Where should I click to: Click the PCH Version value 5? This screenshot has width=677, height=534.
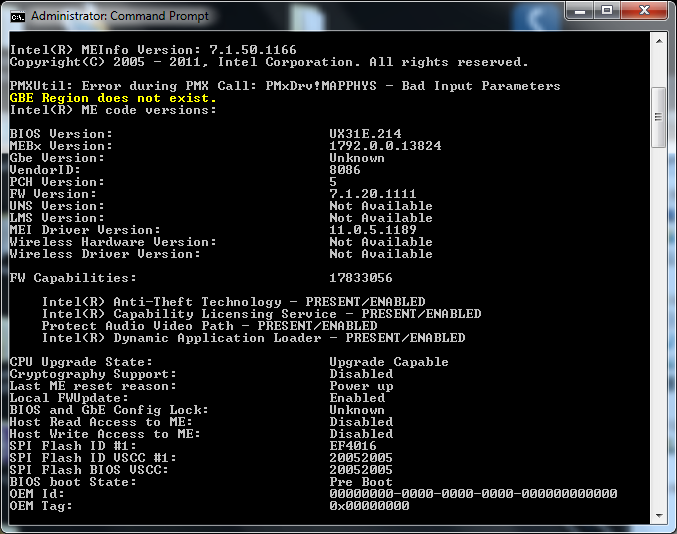coord(333,182)
